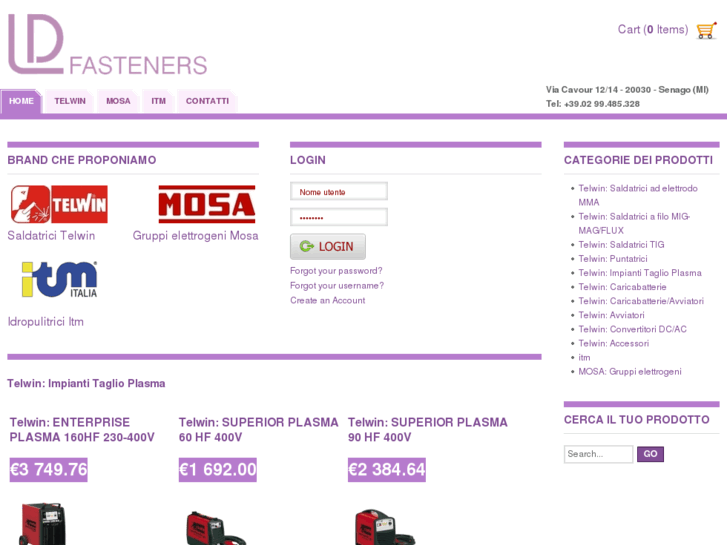
Task: Open Telwin: Convertitori DC/AC category
Action: pos(632,329)
